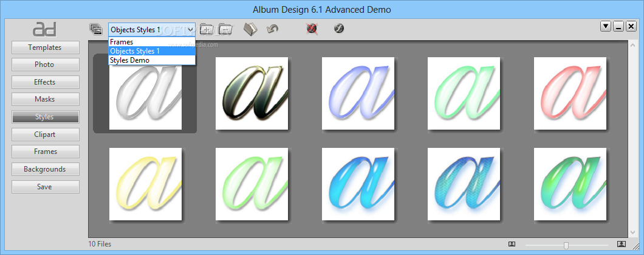Click the Save button

tap(45, 187)
